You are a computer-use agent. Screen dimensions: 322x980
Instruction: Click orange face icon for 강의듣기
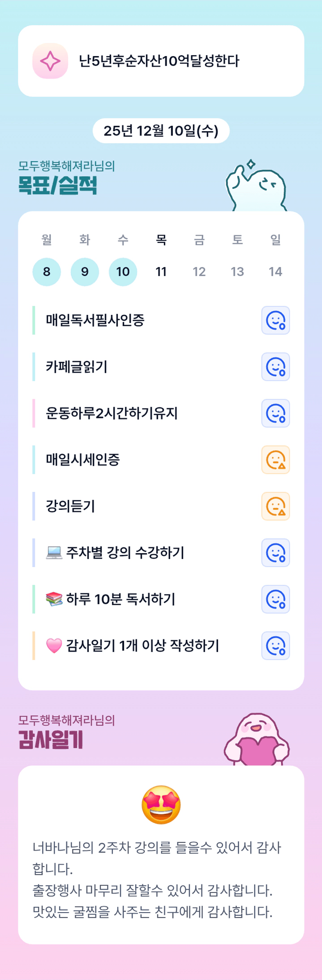pos(275,506)
